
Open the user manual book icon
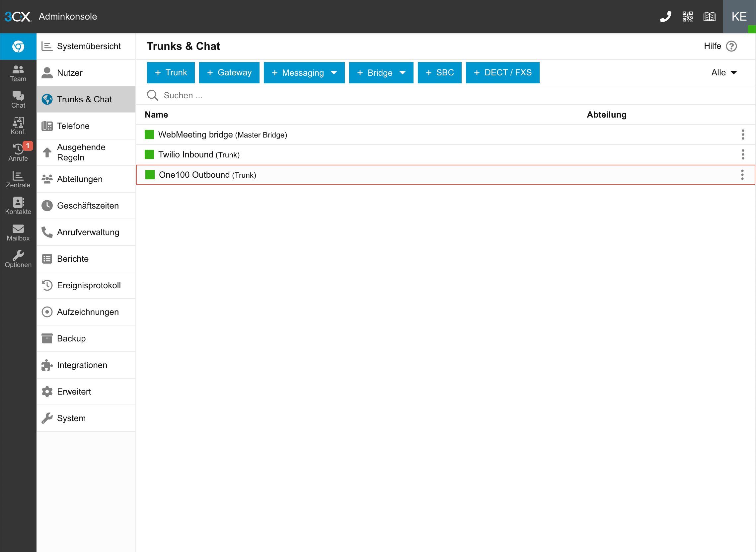[709, 16]
